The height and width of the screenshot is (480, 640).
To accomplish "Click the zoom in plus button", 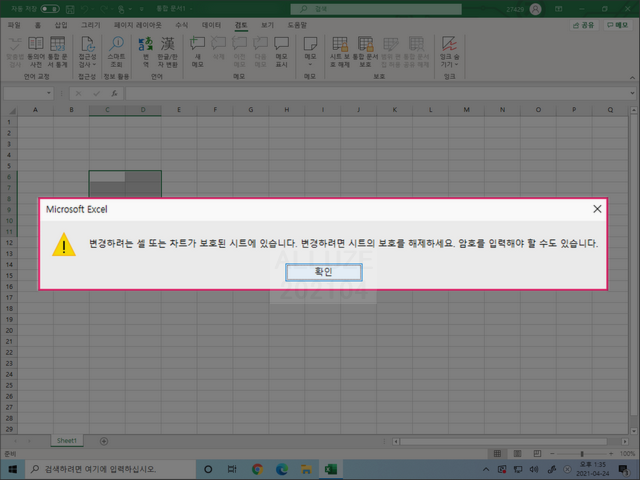I will point(611,454).
